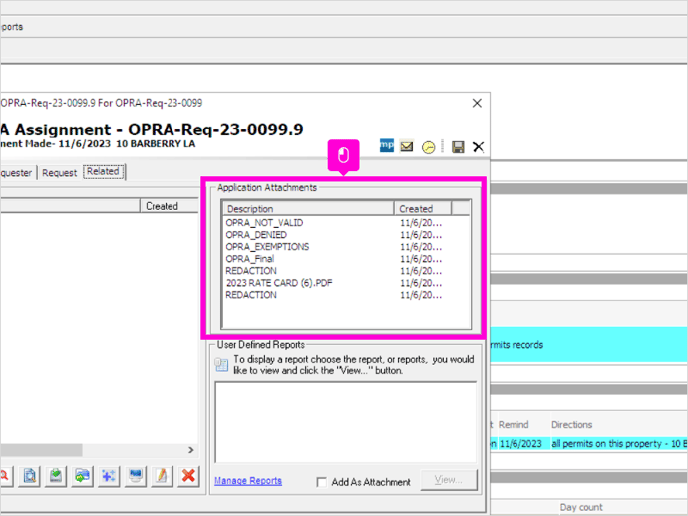Sort attachments by Created column header
This screenshot has width=688, height=516.
(x=423, y=209)
